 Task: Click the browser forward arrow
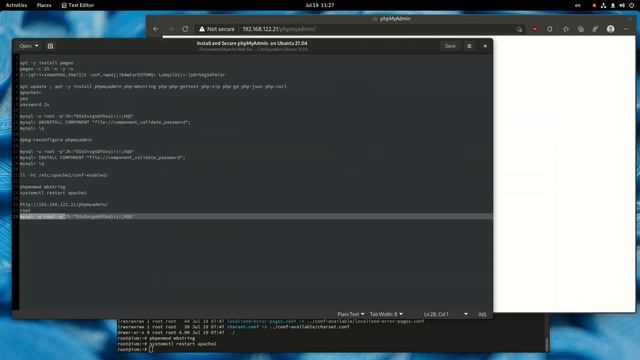point(171,29)
